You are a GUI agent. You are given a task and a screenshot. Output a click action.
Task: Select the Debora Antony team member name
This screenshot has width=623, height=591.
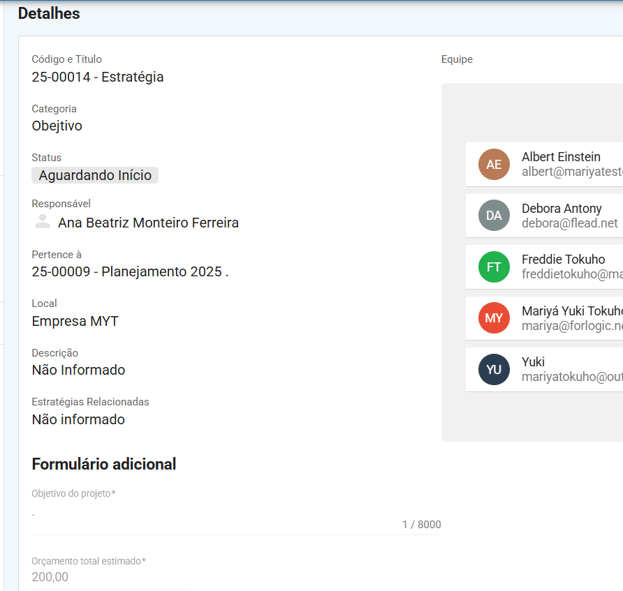[x=561, y=208]
